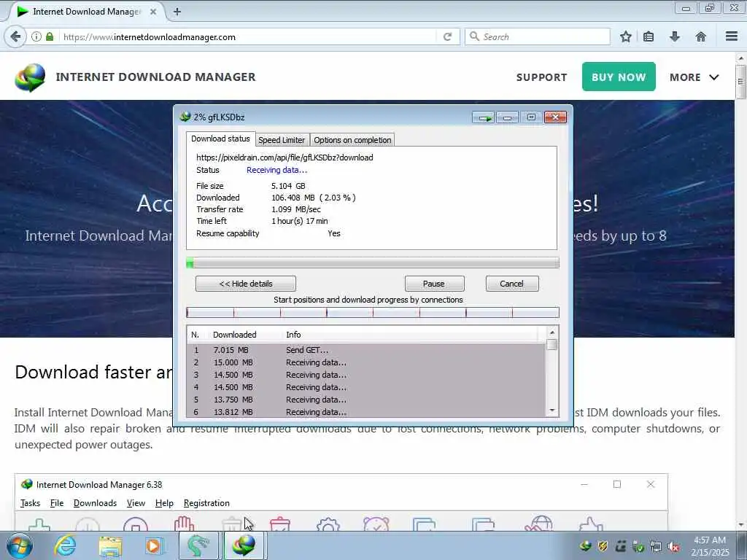The image size is (747, 560).
Task: Click the connections segment progress bar
Action: [373, 312]
